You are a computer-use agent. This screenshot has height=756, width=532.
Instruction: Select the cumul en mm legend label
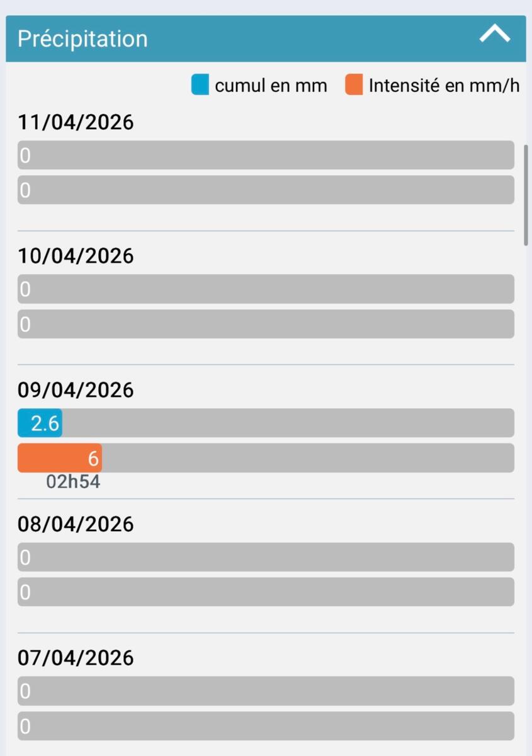[271, 86]
